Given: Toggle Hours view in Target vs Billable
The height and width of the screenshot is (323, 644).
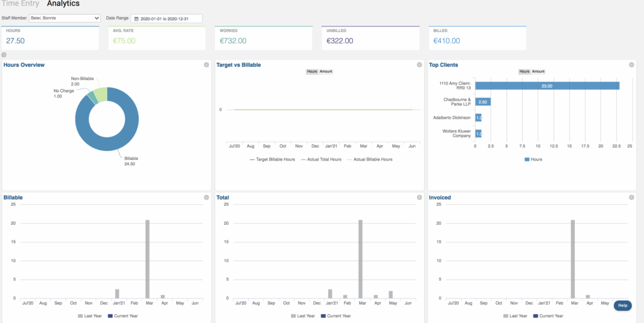Looking at the screenshot, I should (x=312, y=72).
